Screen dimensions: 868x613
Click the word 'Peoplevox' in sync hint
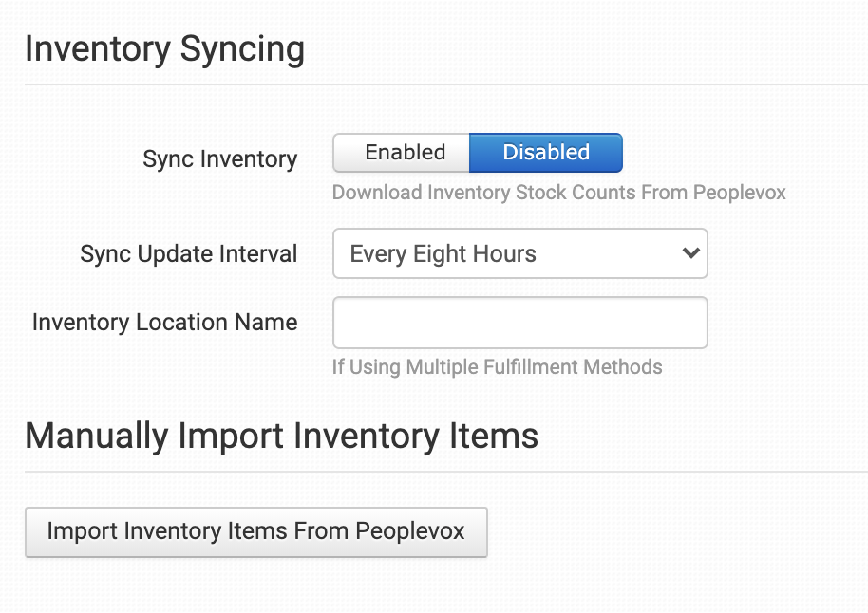(739, 193)
